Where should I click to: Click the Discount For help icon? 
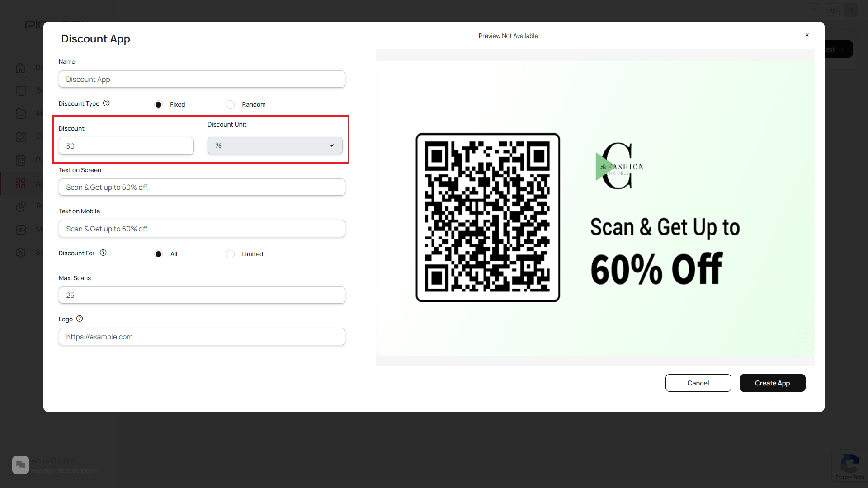[103, 253]
